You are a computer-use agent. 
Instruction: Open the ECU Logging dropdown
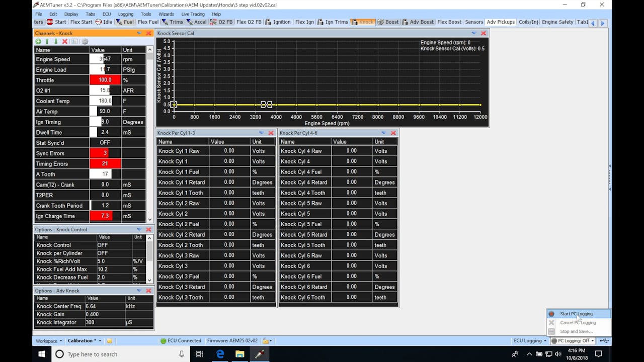(530, 340)
